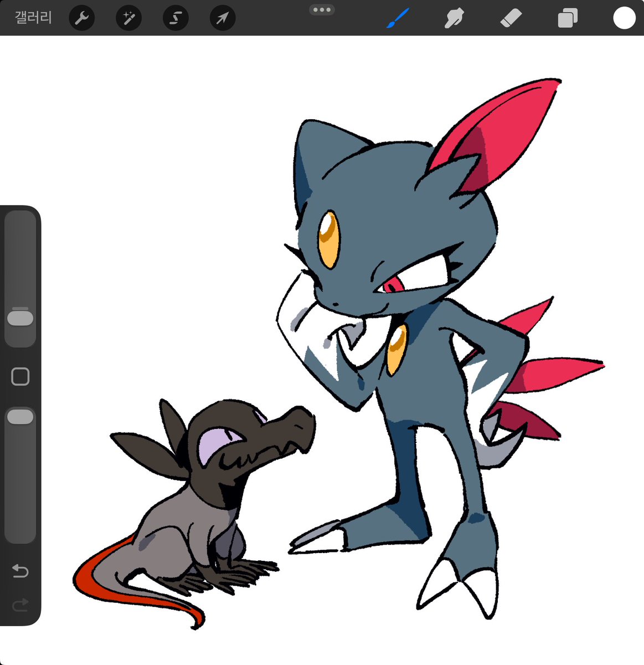Open the Adjustments magic wand menu
644x665 pixels.
tap(129, 18)
